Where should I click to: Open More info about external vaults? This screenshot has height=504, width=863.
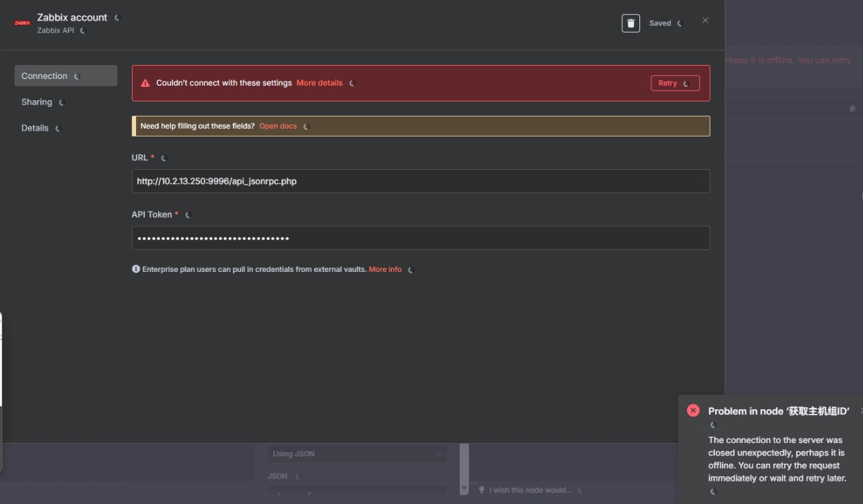[385, 269]
